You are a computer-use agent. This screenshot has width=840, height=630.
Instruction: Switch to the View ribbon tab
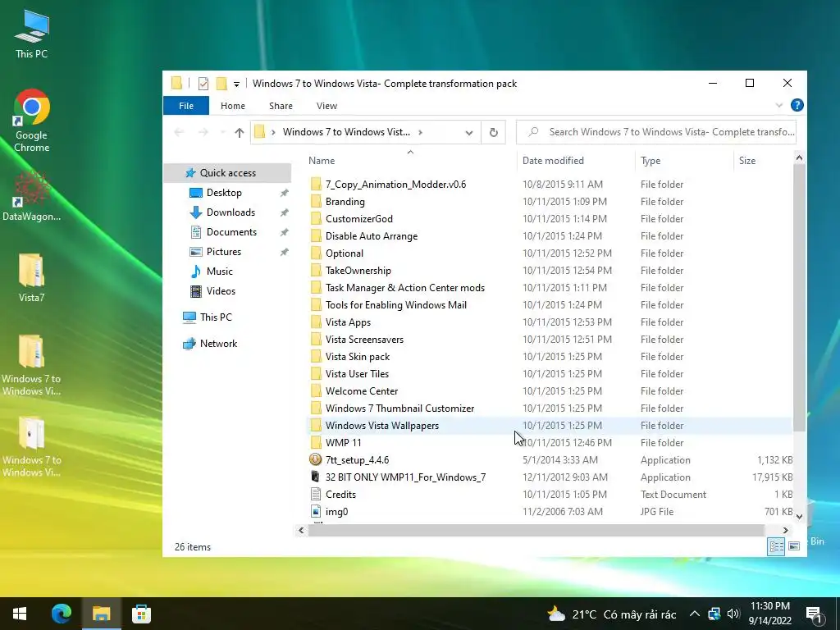(326, 106)
